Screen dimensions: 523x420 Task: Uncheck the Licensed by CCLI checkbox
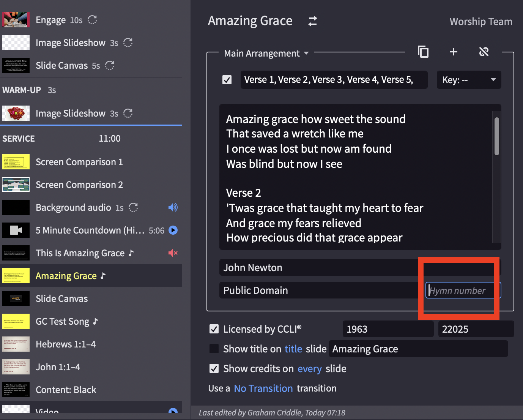click(214, 329)
